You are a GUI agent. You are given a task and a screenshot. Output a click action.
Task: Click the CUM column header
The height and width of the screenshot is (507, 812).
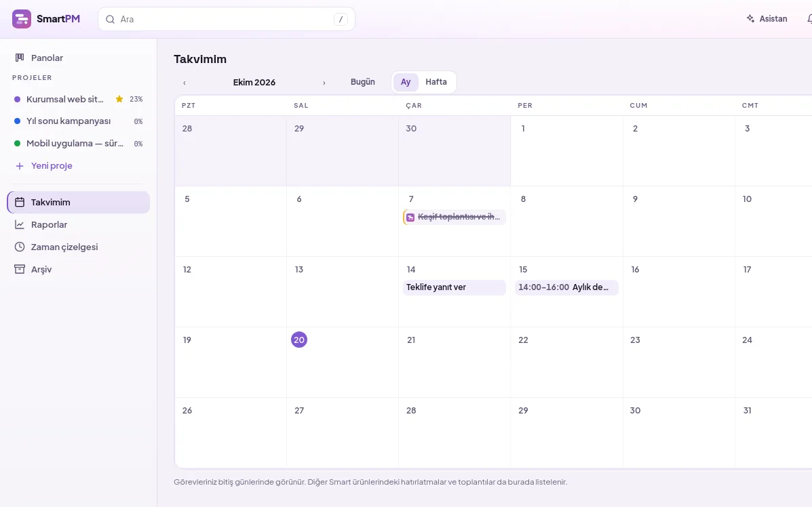pos(638,106)
